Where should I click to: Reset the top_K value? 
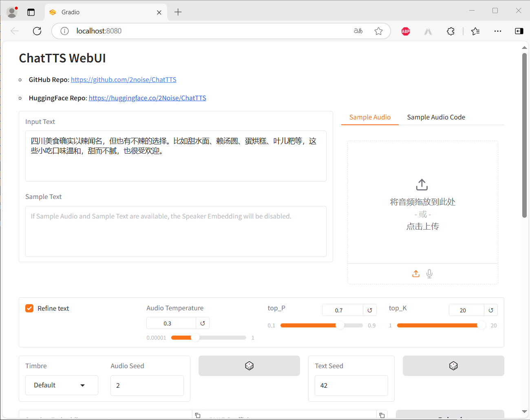coord(491,310)
